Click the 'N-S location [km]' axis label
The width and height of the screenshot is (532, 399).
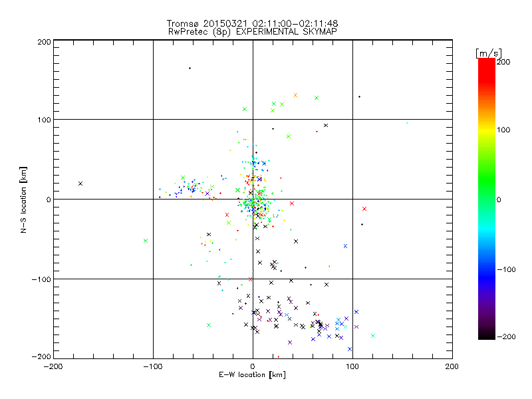click(23, 199)
